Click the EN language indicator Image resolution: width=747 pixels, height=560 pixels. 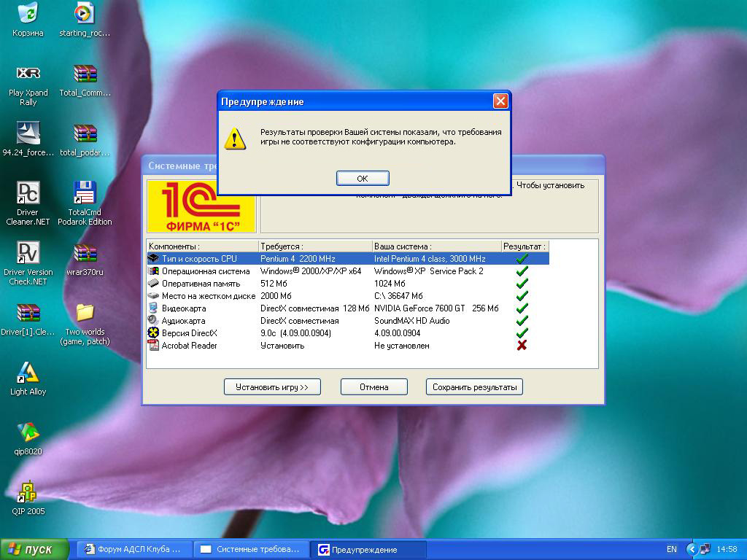pyautogui.click(x=672, y=550)
